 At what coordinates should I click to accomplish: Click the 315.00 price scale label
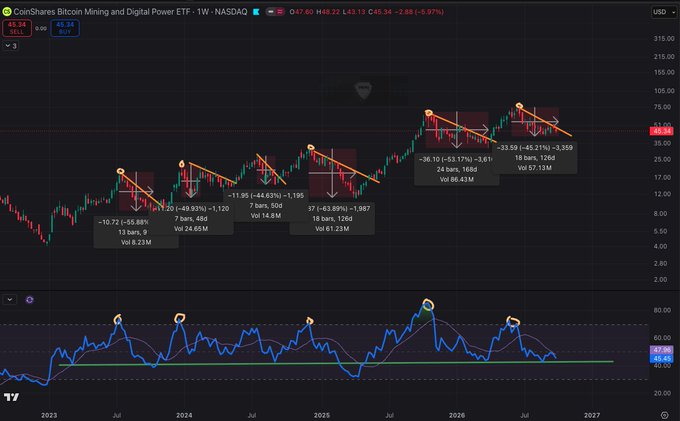(664, 39)
